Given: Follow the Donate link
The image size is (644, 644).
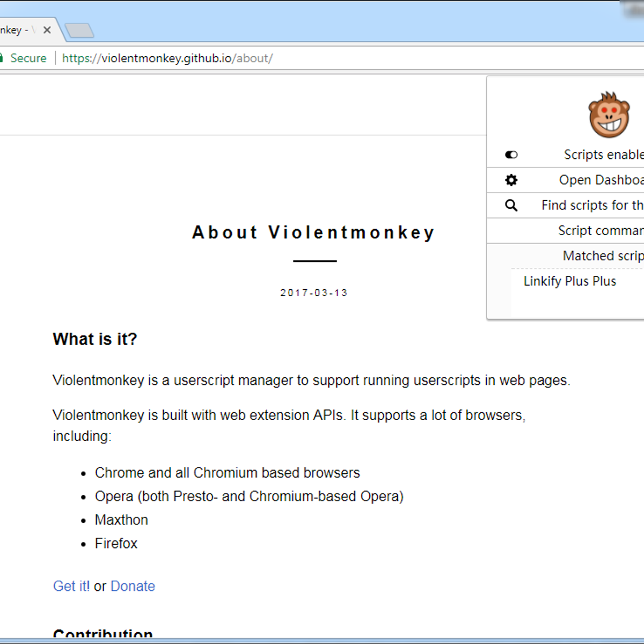Looking at the screenshot, I should (133, 586).
